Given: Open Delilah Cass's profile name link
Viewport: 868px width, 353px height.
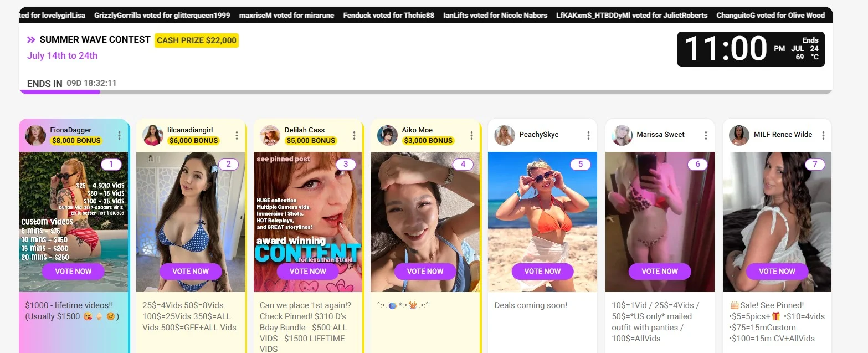Looking at the screenshot, I should click(x=305, y=130).
